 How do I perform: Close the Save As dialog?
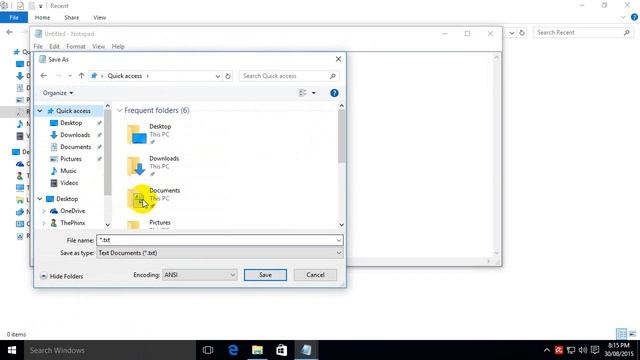point(338,59)
